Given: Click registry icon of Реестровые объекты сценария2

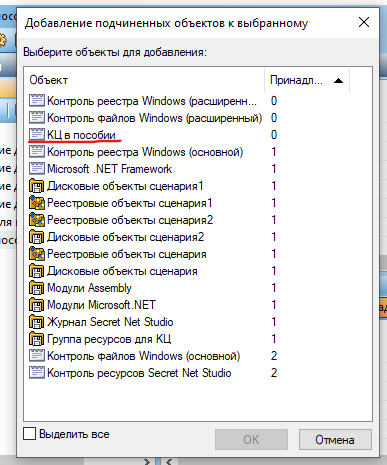Looking at the screenshot, I should [37, 220].
